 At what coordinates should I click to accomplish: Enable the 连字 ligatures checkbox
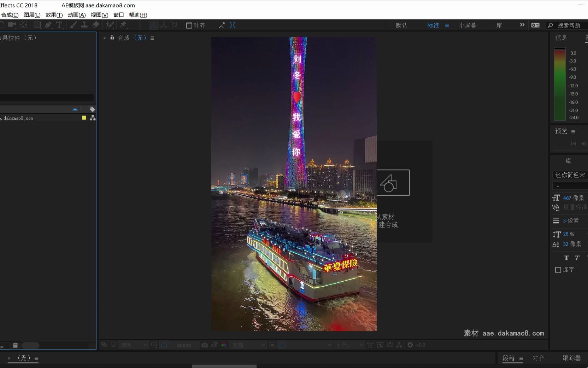tap(558, 270)
